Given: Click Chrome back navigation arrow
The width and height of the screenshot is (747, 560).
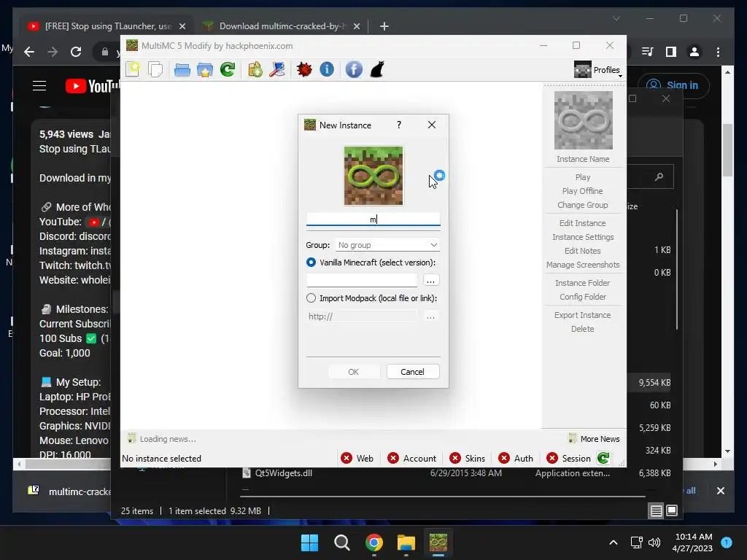Looking at the screenshot, I should point(29,52).
